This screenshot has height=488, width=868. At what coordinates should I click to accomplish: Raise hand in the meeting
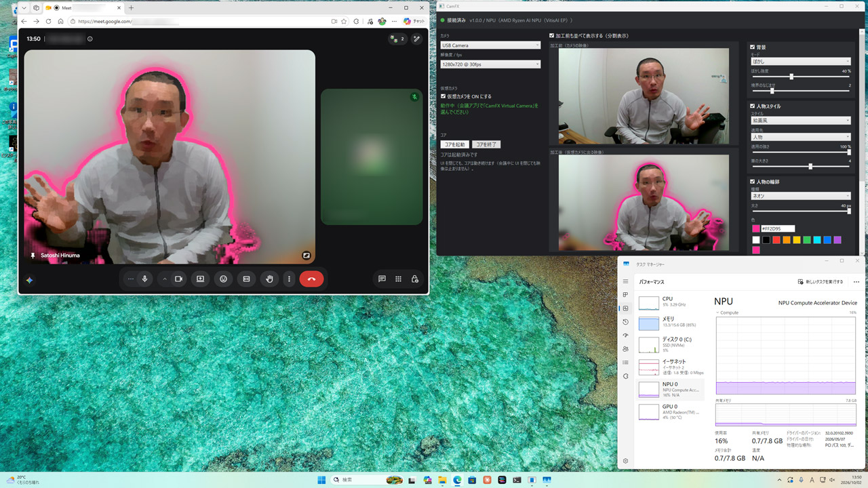[x=270, y=279]
